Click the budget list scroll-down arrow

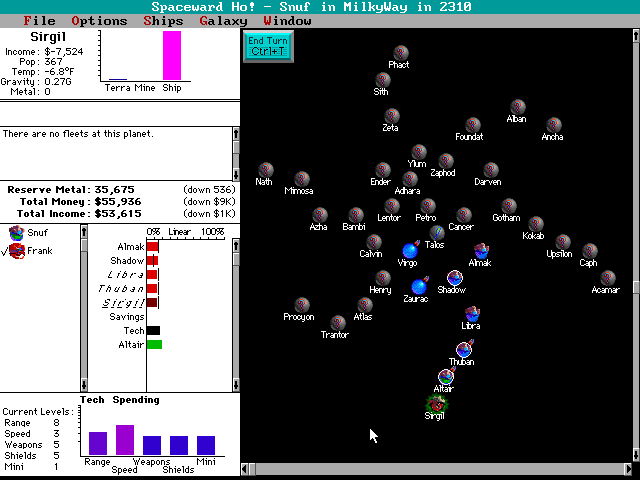tap(236, 384)
